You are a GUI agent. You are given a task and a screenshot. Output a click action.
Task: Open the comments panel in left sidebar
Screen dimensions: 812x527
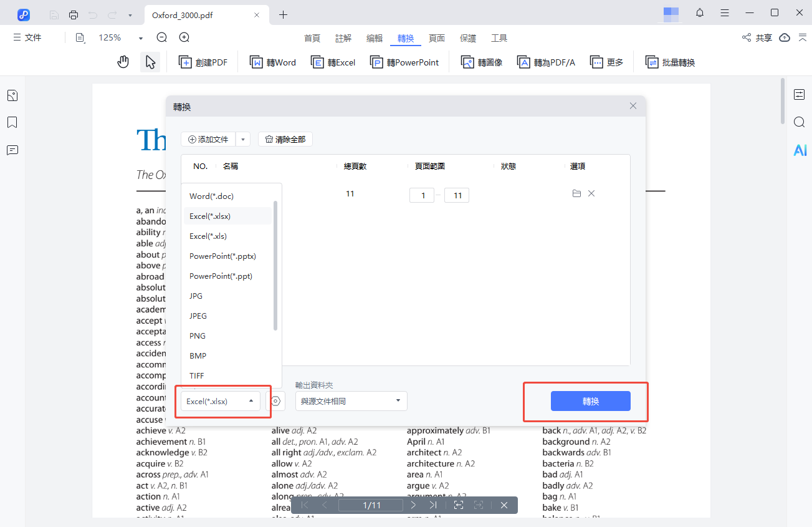point(12,150)
